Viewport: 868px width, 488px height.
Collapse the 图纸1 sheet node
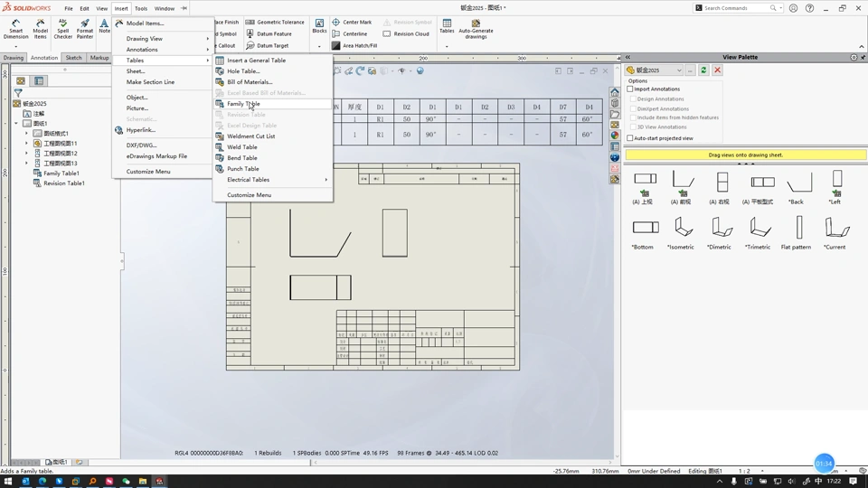pos(16,124)
